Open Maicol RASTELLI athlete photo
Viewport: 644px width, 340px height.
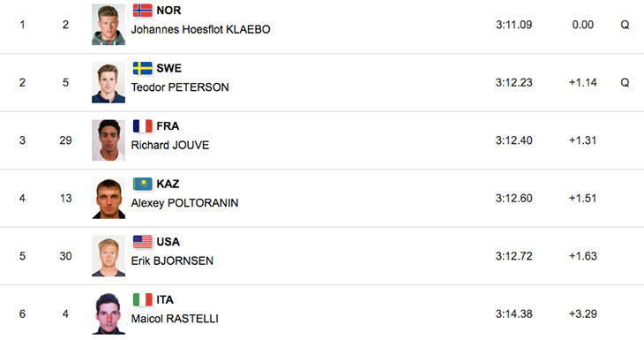tap(109, 314)
